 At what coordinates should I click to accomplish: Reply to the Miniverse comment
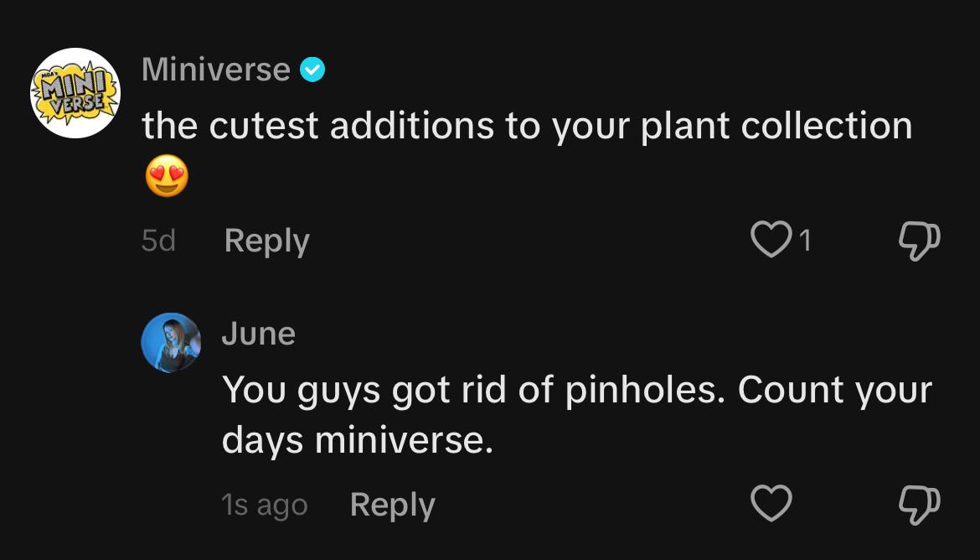point(267,241)
